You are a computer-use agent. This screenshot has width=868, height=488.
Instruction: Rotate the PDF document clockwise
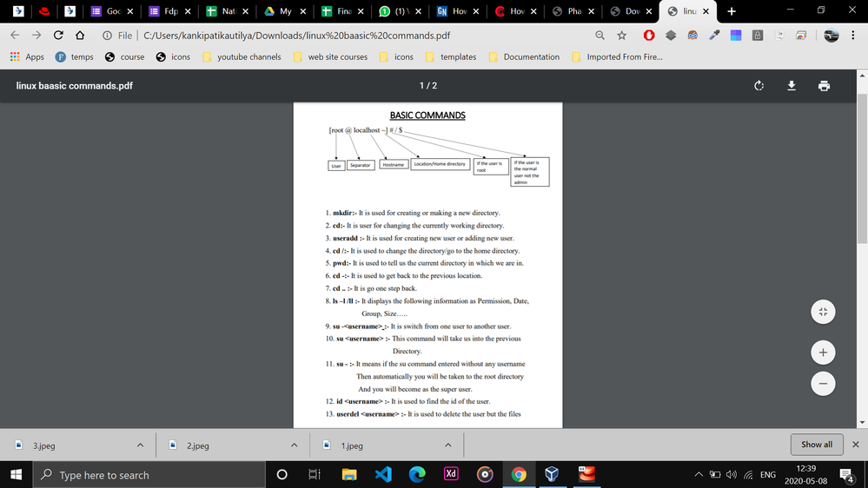(x=759, y=86)
